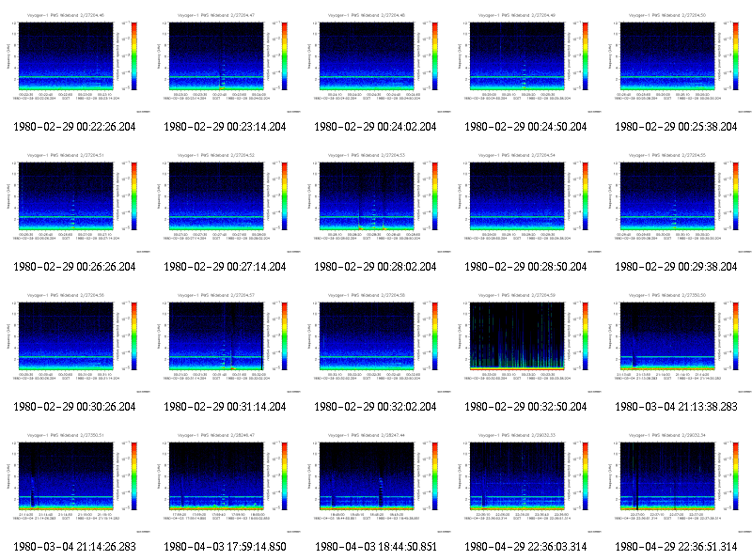The width and height of the screenshot is (752, 560).
Task: Click caption text 1980-02-29 00:26:26.204
Action: click(x=74, y=267)
